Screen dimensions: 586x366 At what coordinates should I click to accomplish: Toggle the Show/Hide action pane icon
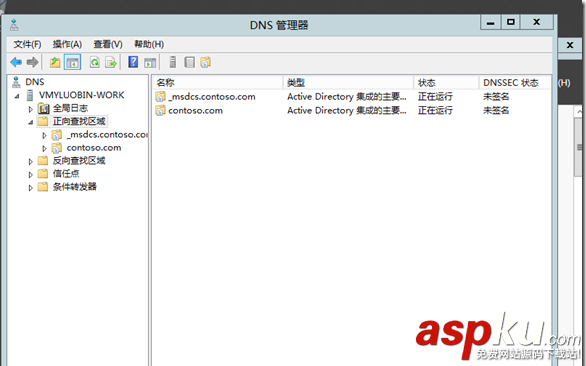(150, 62)
